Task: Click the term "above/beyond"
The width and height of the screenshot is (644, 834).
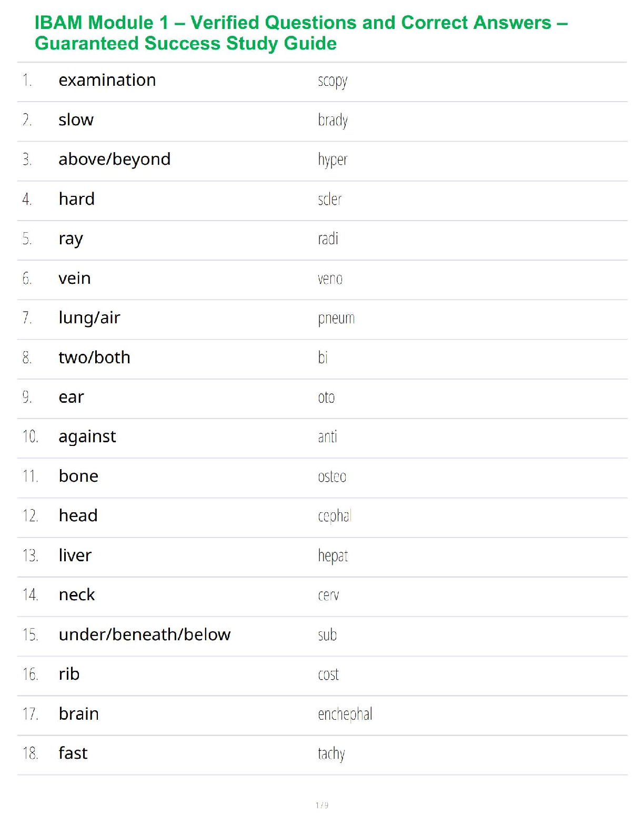Action: coord(114,160)
